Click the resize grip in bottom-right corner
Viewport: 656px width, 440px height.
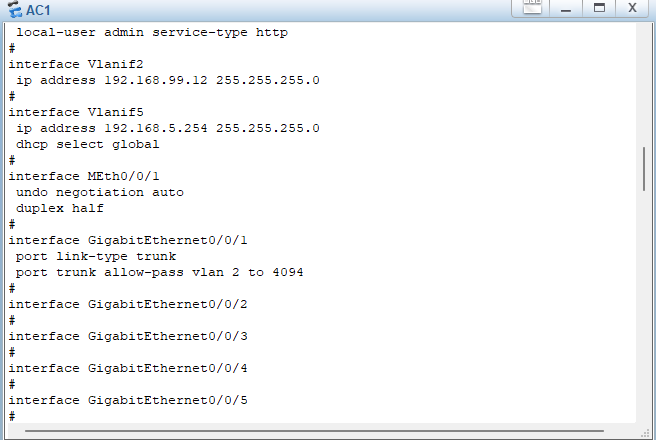click(x=649, y=433)
